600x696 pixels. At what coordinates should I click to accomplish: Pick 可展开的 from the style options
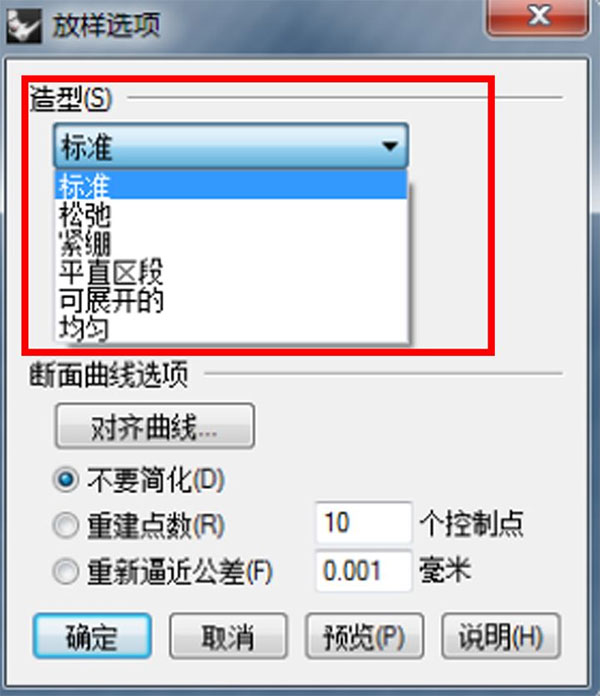coord(231,300)
